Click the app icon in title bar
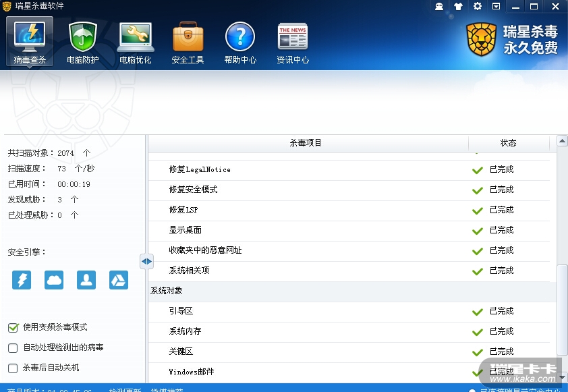The height and width of the screenshot is (392, 568). click(x=7, y=6)
